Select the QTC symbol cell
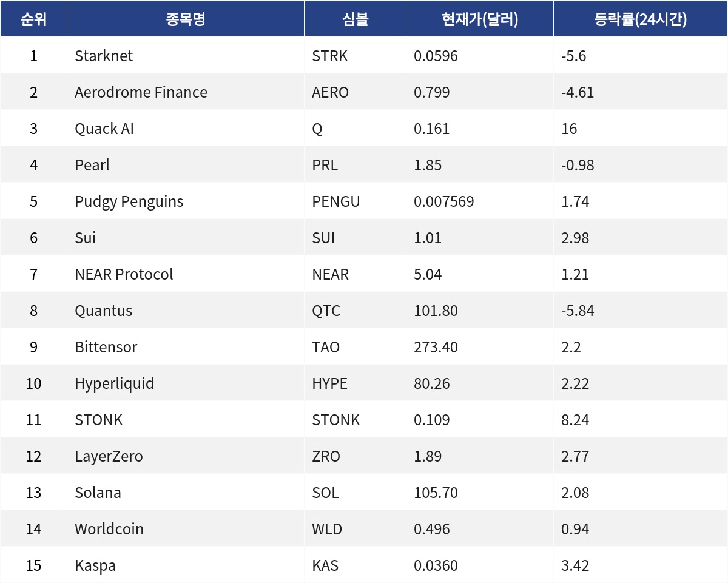Screen dimensions: 728x583 pos(356,311)
